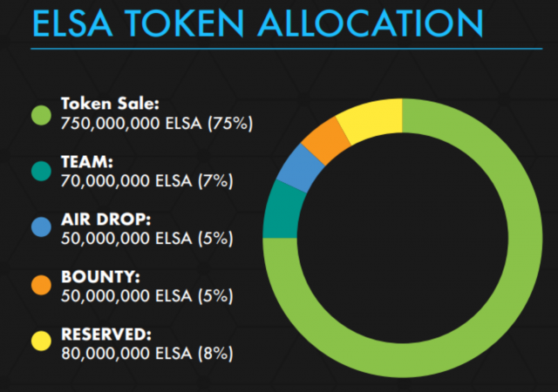This screenshot has height=392, width=558.
Task: Click the "TEAM:" heading
Action: tap(89, 162)
